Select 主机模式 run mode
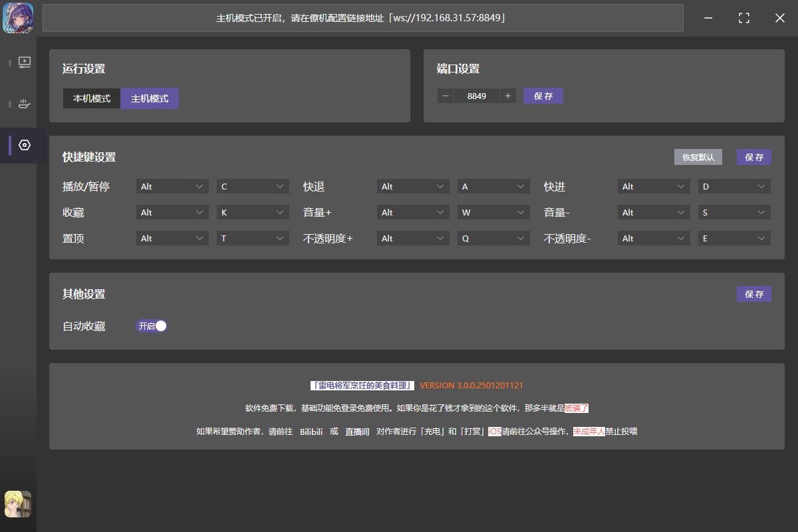 tap(150, 98)
